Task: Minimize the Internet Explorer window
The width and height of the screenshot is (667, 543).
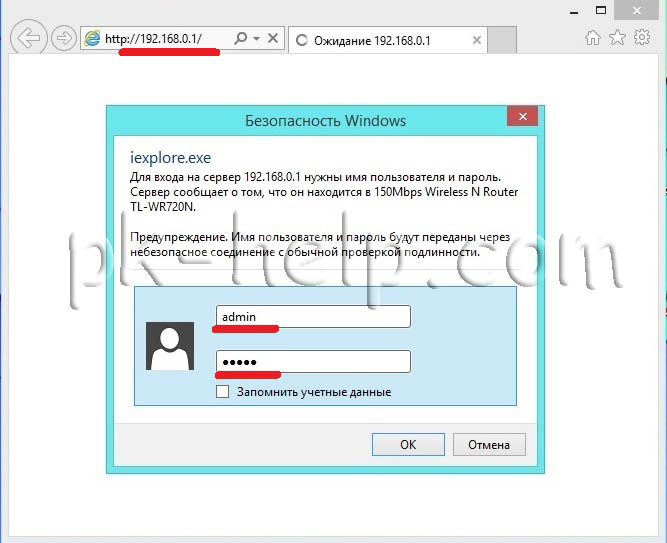Action: pos(574,12)
